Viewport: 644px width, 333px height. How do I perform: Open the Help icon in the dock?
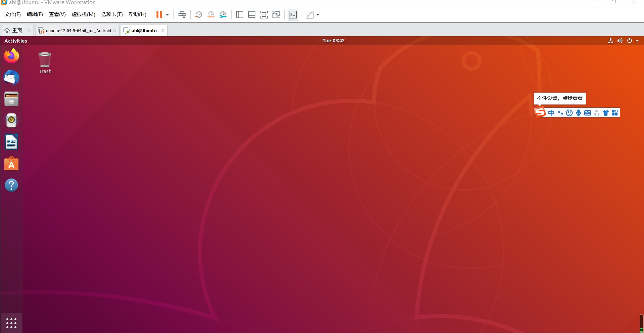coord(11,185)
